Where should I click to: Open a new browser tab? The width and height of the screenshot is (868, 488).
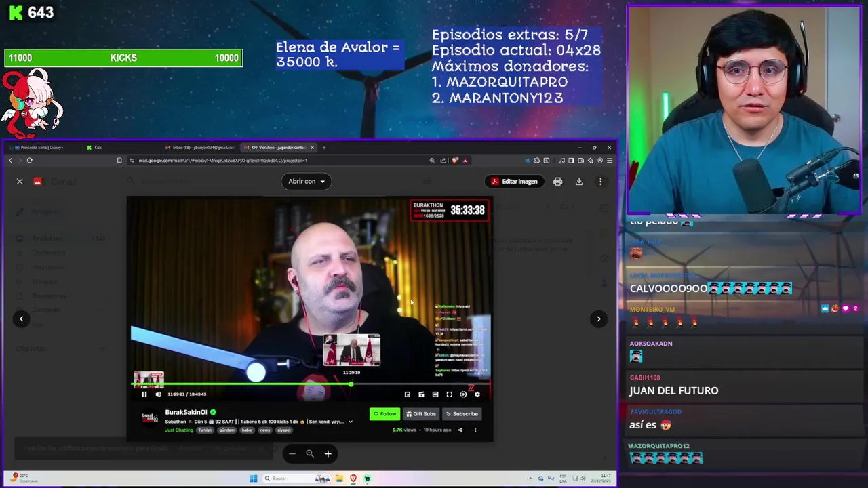click(324, 147)
